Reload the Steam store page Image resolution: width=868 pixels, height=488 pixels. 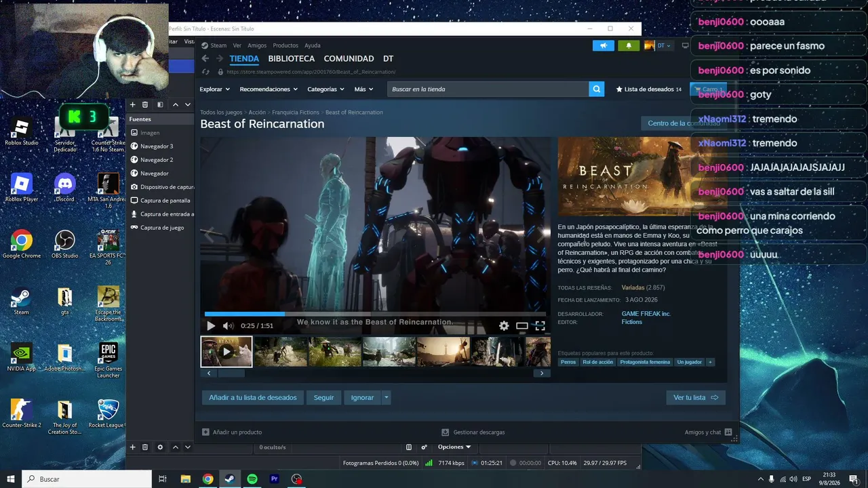(x=205, y=72)
